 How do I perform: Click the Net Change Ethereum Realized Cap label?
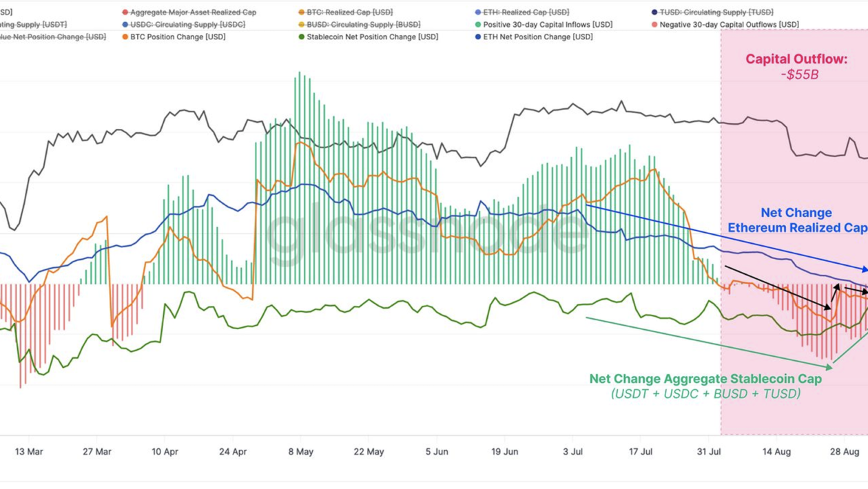(x=798, y=220)
